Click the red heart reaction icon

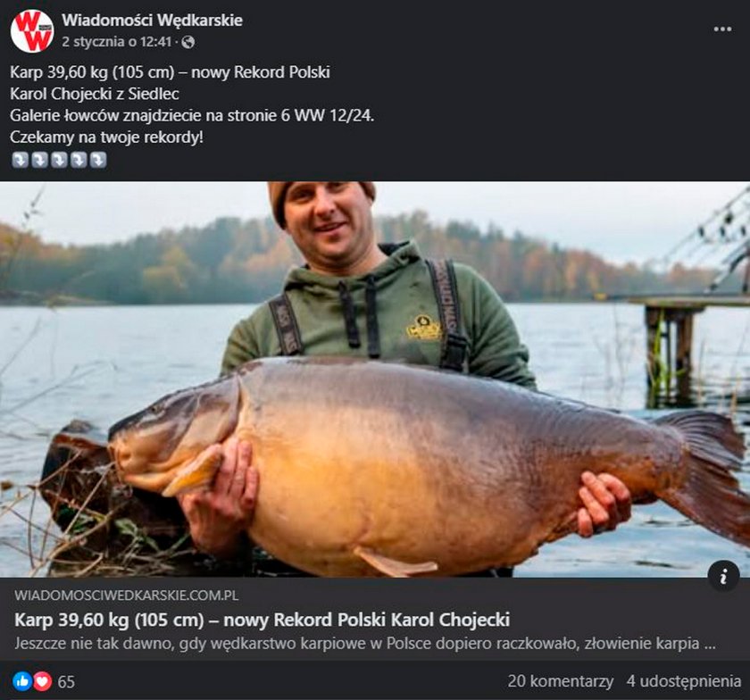tap(43, 681)
